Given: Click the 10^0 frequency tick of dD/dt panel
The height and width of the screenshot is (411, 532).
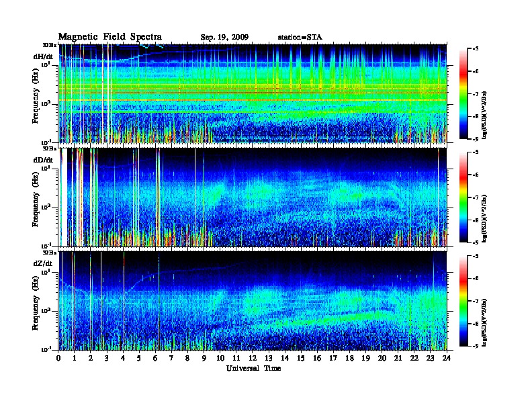Looking at the screenshot, I should click(x=46, y=208).
